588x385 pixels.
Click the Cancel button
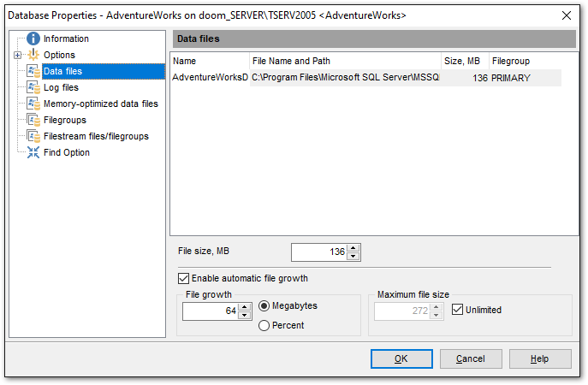point(471,359)
